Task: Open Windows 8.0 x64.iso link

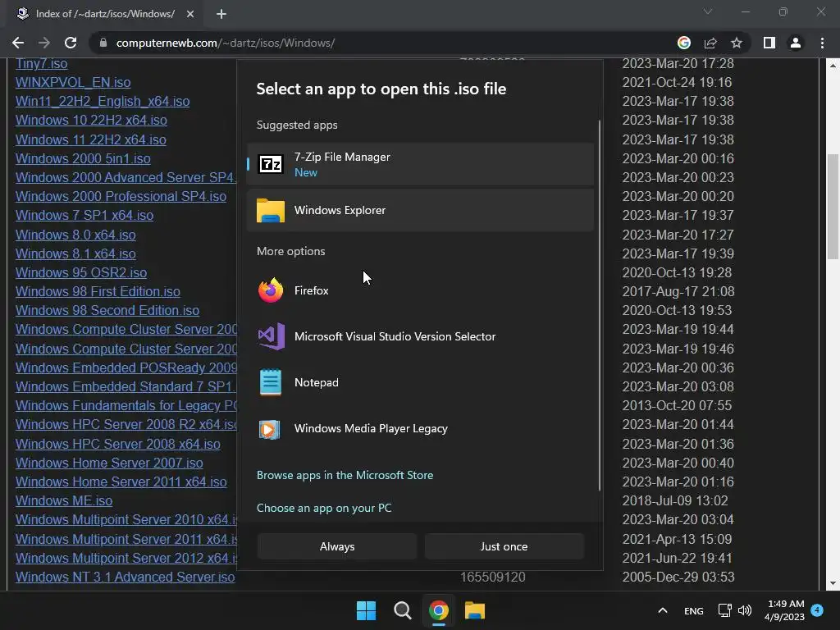Action: (x=75, y=235)
